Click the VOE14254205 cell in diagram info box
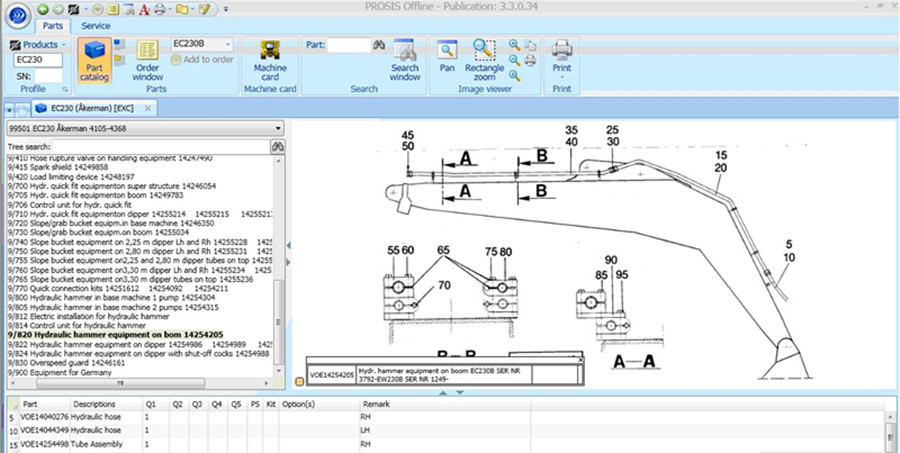The height and width of the screenshot is (453, 900). (332, 375)
